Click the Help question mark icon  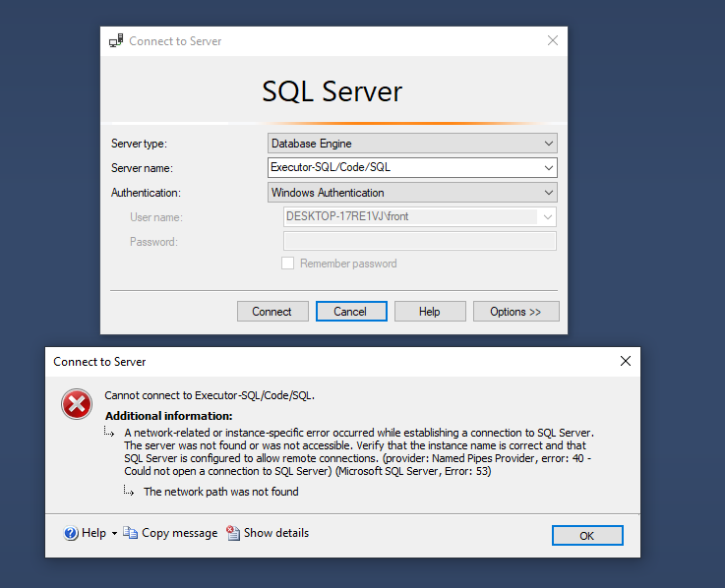pyautogui.click(x=71, y=533)
